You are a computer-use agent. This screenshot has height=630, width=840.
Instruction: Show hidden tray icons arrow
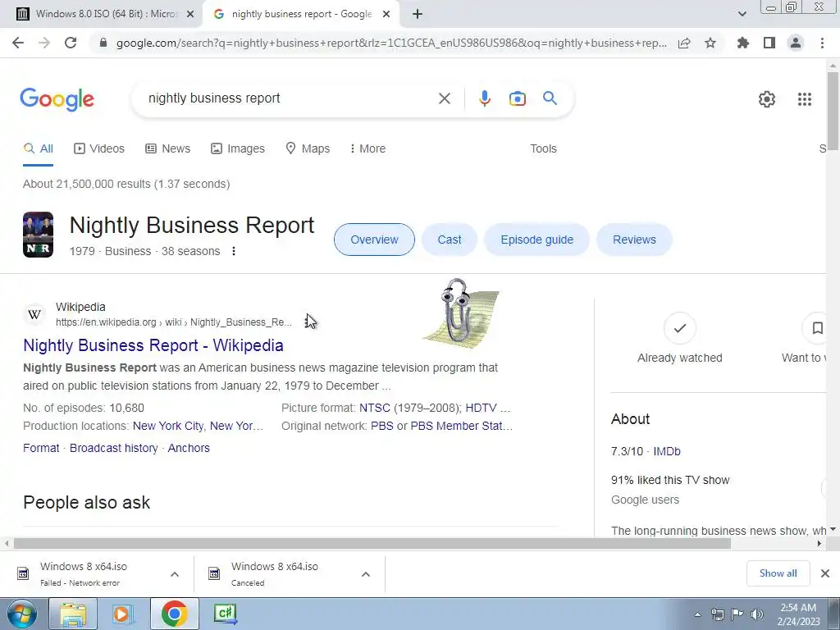697,614
